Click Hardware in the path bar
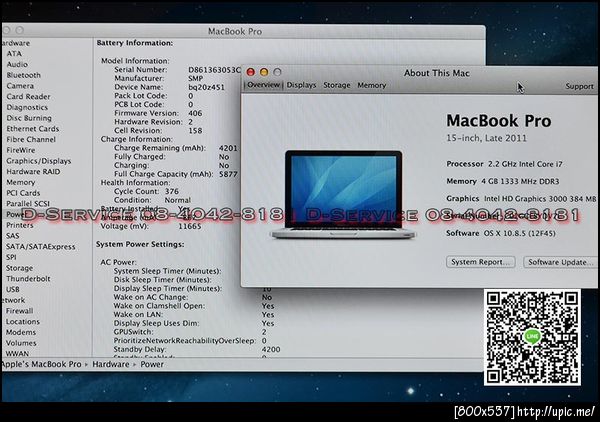Image resolution: width=600 pixels, height=422 pixels. pyautogui.click(x=111, y=364)
